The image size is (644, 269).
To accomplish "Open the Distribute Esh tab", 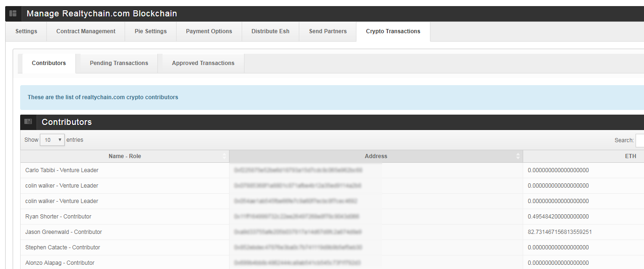I will click(x=270, y=31).
